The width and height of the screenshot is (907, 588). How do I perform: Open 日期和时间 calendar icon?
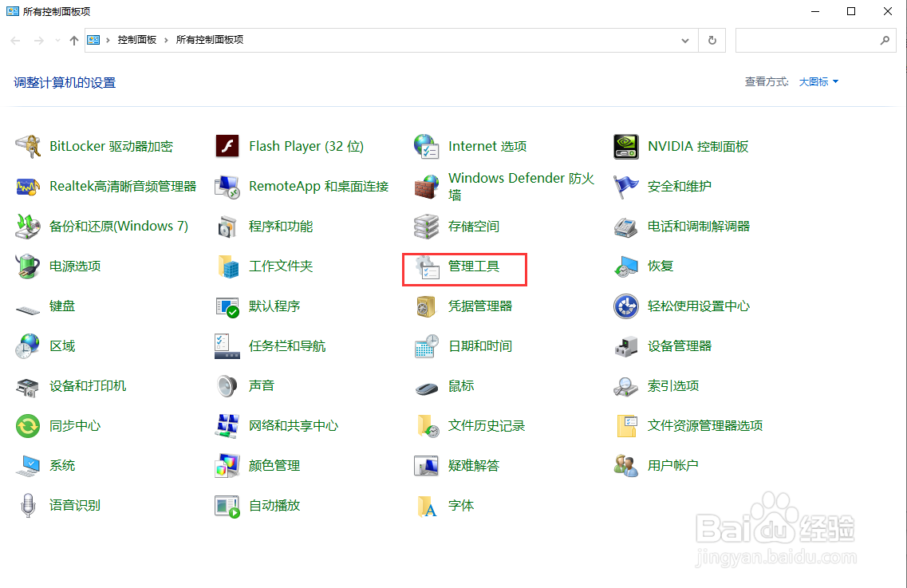[x=426, y=346]
